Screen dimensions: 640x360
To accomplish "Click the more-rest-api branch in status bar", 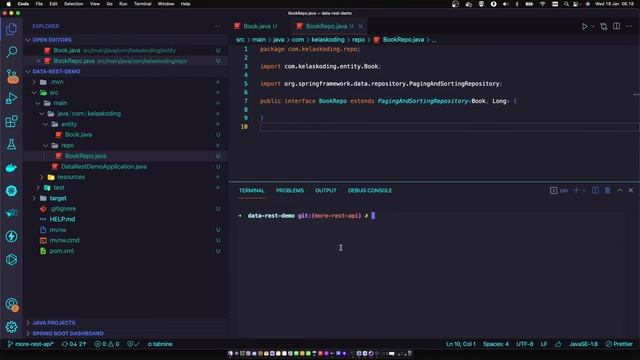I will pos(31,344).
